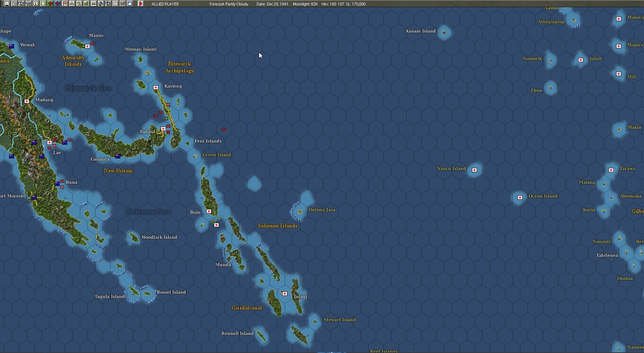Click the Stewart Island hex
The width and height of the screenshot is (644, 353).
point(315,321)
